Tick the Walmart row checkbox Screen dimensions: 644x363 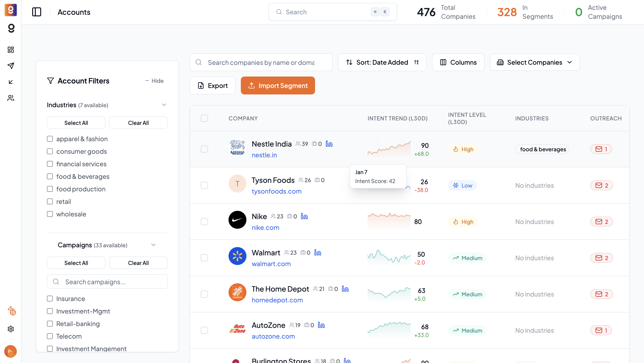coord(204,258)
